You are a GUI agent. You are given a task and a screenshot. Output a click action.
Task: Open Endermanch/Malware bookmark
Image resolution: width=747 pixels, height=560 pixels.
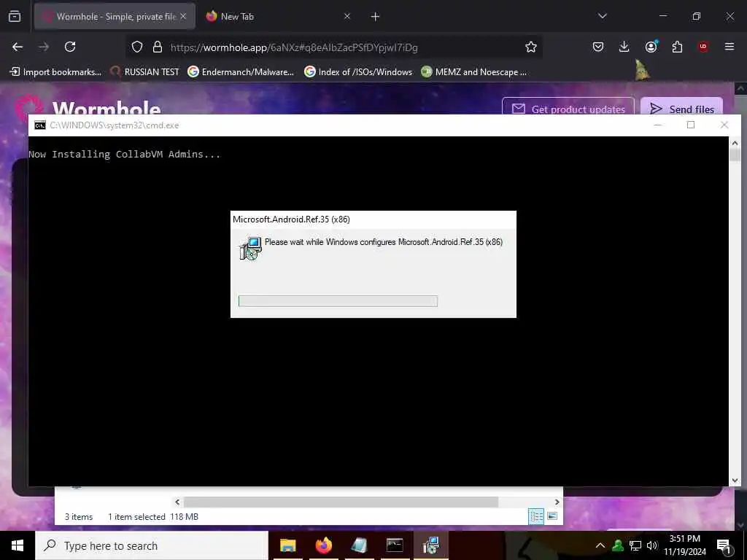point(241,72)
